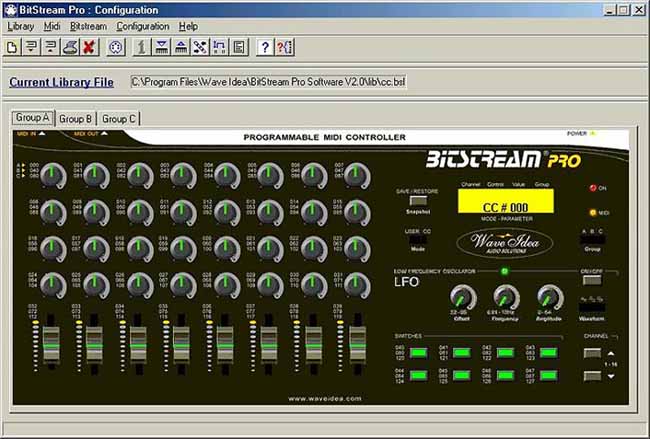
Task: Click the fader labeled 035
Action: [182, 344]
